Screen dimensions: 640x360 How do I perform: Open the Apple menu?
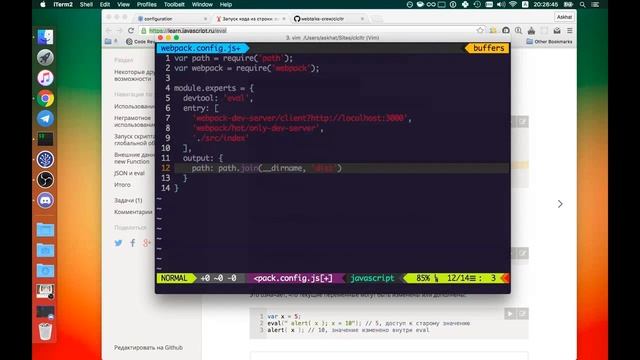pos(42,4)
